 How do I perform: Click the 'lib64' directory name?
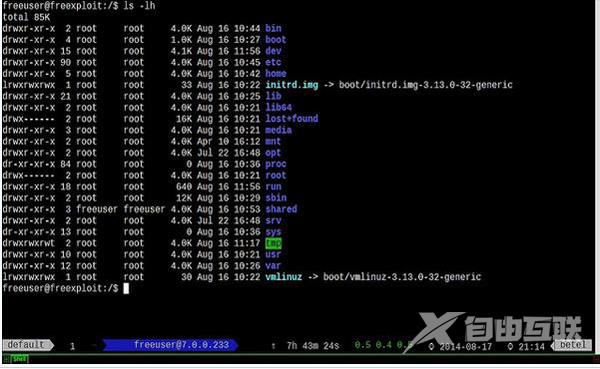(x=279, y=108)
